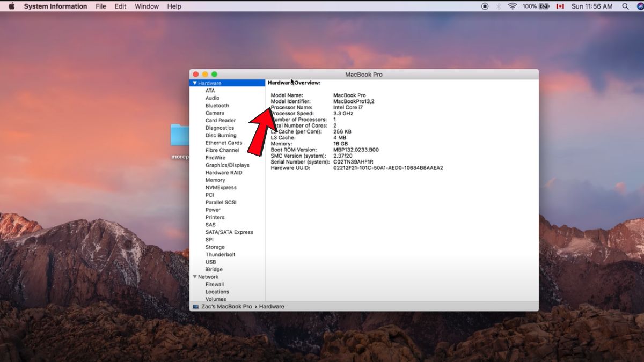Open the Edit menu
The width and height of the screenshot is (644, 362).
(x=120, y=6)
